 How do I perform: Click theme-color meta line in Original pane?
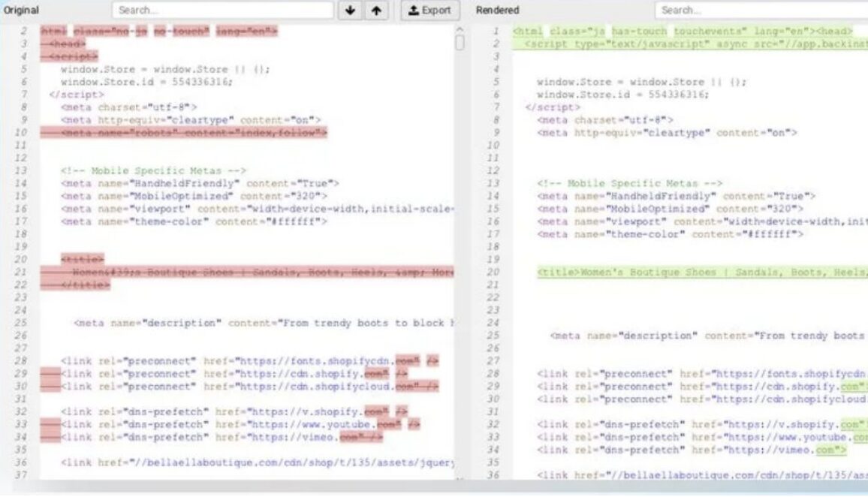tap(194, 222)
